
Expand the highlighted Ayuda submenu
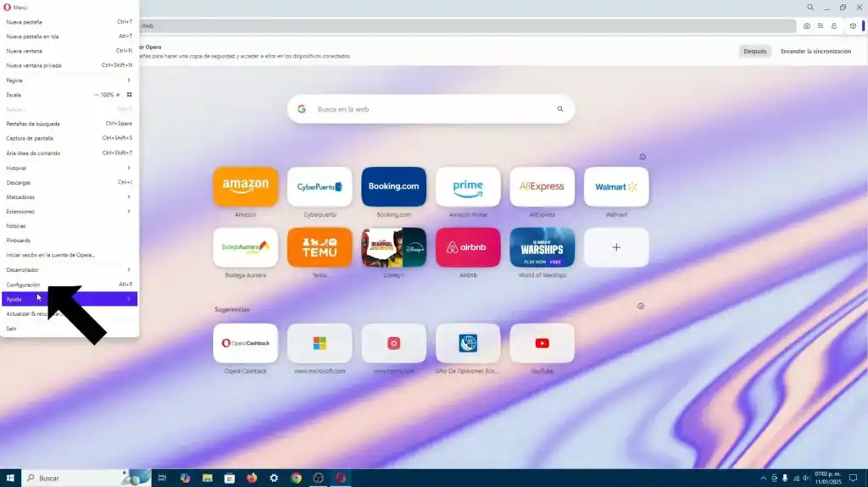pyautogui.click(x=70, y=299)
